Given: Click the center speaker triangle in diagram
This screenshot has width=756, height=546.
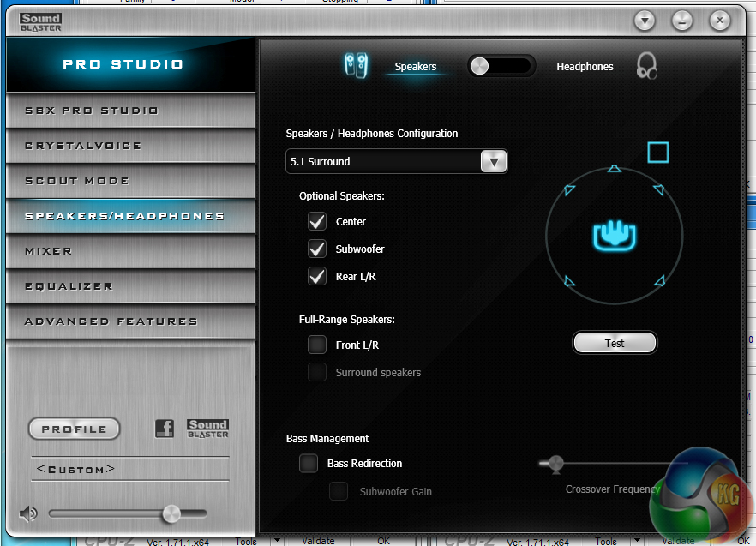Looking at the screenshot, I should pos(614,169).
